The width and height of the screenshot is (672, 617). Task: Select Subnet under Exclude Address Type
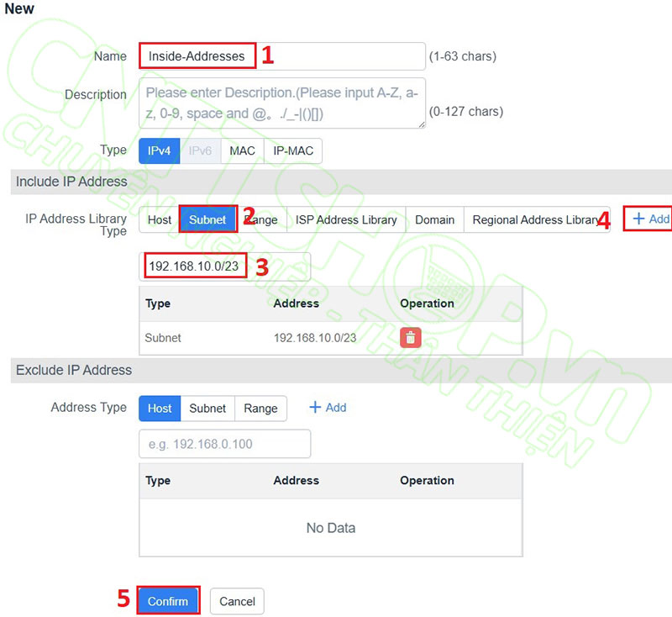point(207,408)
